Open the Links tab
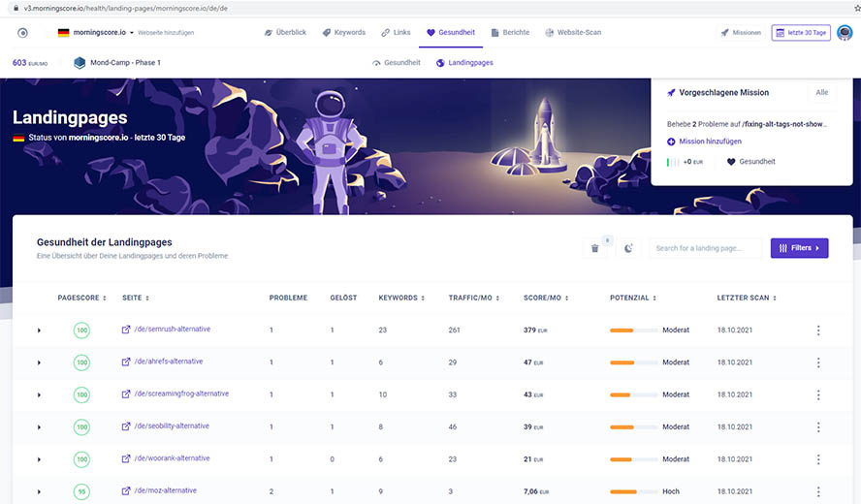Screen dimensions: 861x504 click(396, 32)
